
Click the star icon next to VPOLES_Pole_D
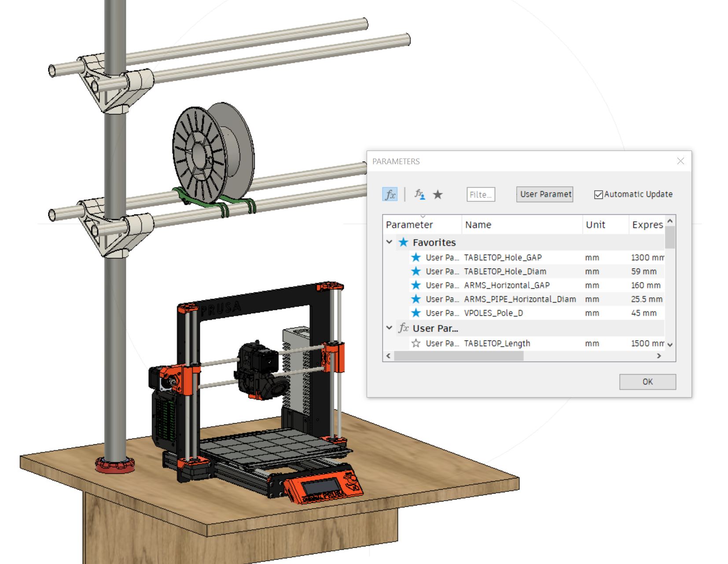(415, 313)
